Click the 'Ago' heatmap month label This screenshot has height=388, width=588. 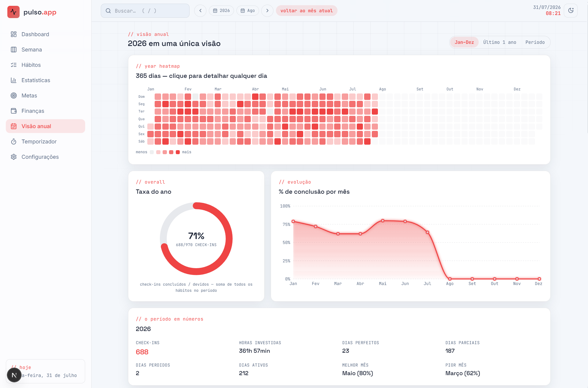pyautogui.click(x=383, y=89)
